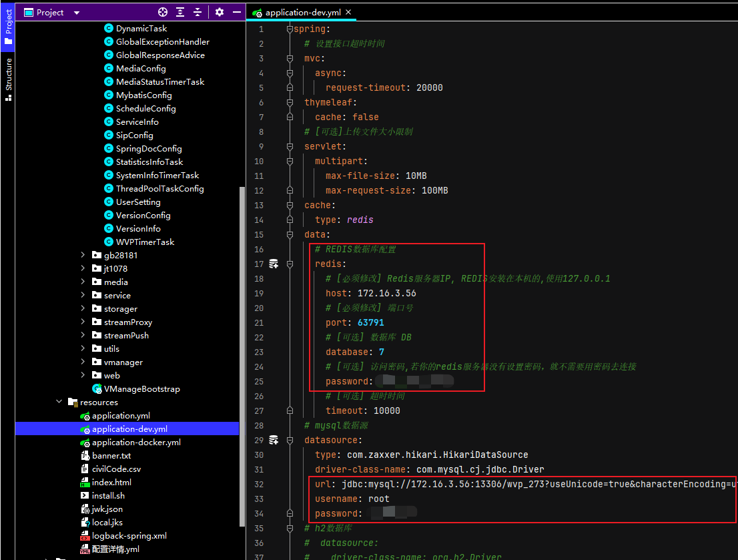Click the VersionConfig class icon
Viewport: 738px width, 560px height.
[x=109, y=215]
